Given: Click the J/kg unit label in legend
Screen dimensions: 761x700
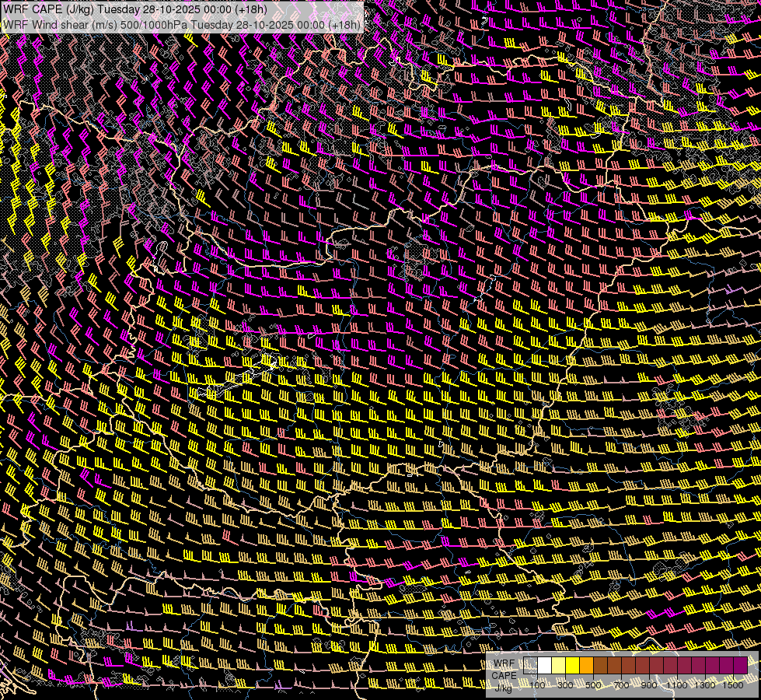Looking at the screenshot, I should 503,688.
